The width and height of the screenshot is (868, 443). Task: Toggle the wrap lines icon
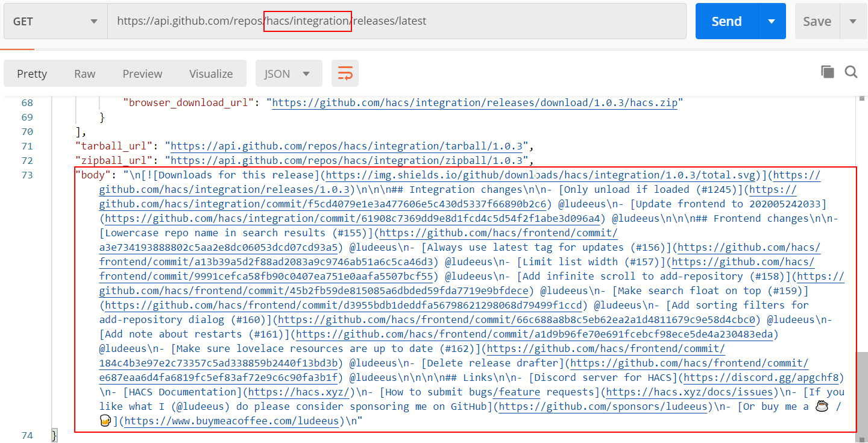(345, 74)
